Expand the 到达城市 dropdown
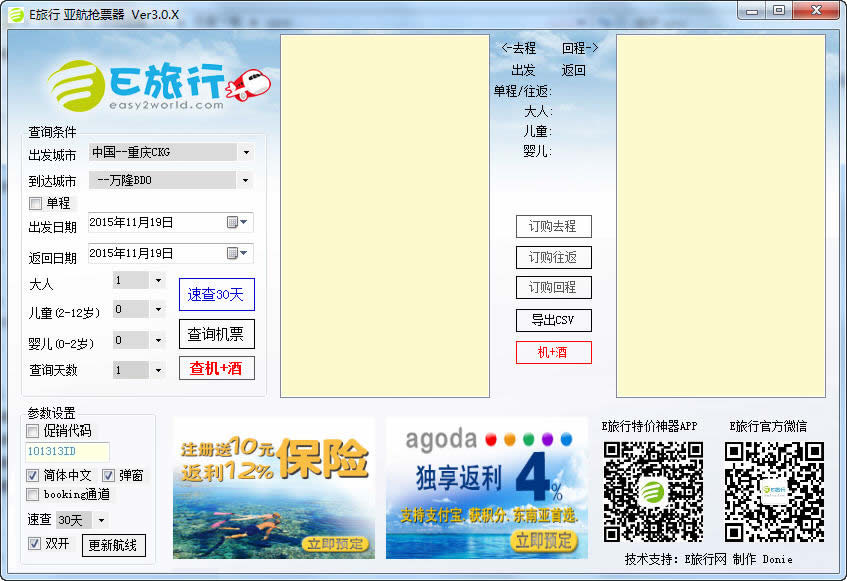This screenshot has width=847, height=581. pos(245,180)
